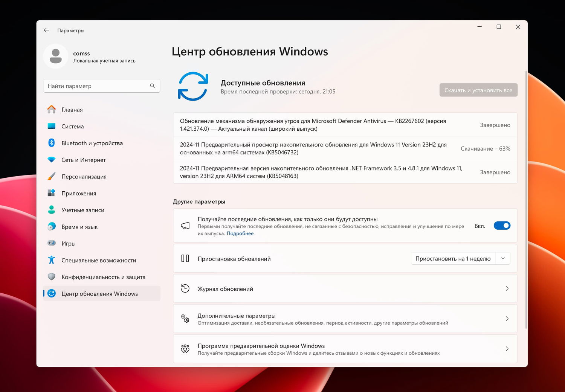
Task: Click the Конфиденциальность и защита shield icon
Action: (x=52, y=277)
